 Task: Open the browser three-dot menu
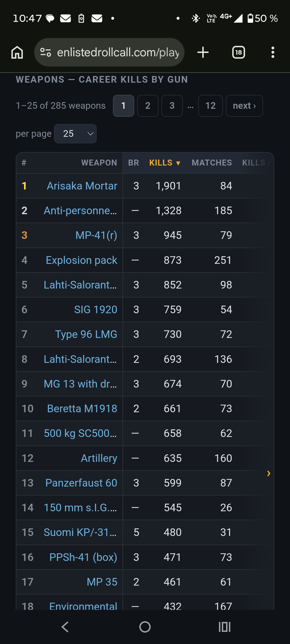[273, 52]
